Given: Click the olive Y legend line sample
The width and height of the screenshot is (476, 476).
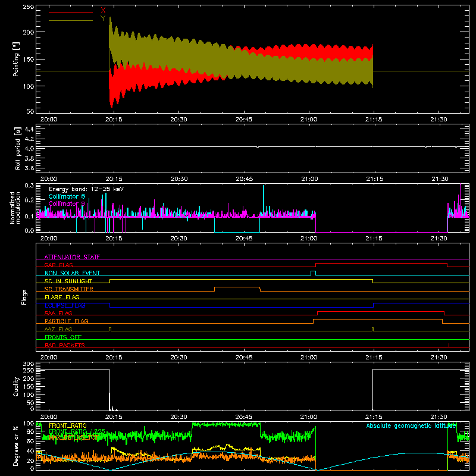Looking at the screenshot, I should 70,21.
